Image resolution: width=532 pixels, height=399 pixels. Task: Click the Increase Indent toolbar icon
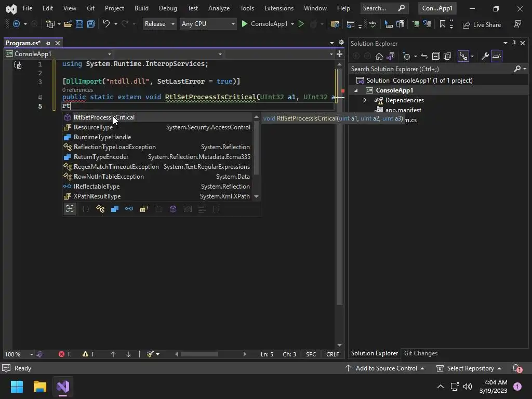(415, 24)
